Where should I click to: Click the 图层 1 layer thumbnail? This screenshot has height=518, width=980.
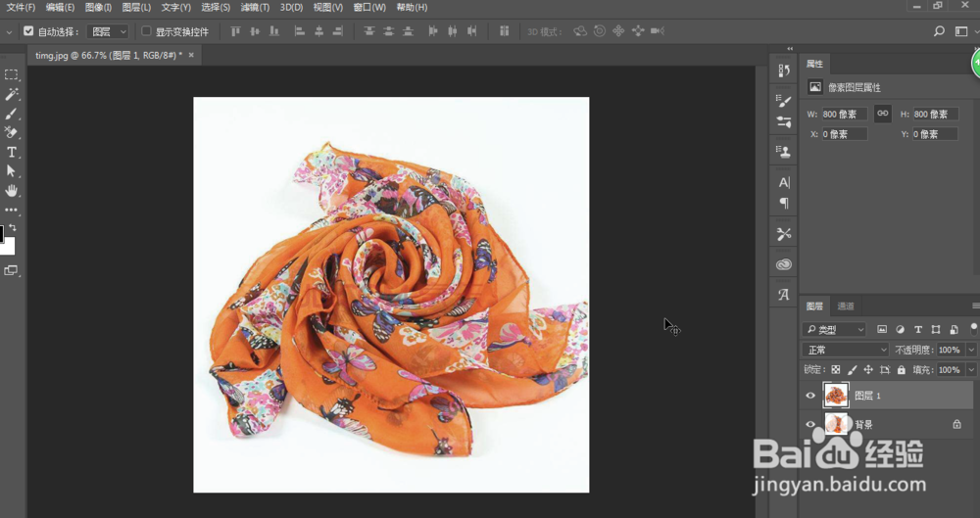pos(836,396)
